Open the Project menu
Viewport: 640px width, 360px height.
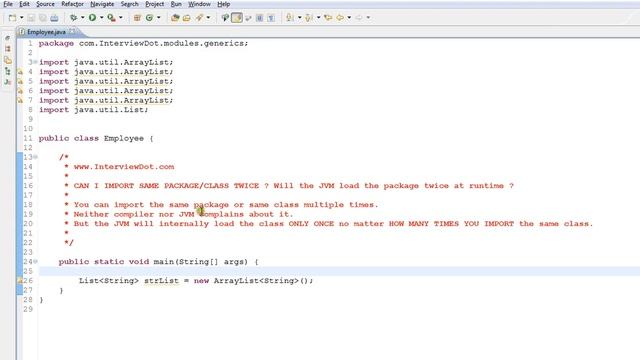[x=154, y=4]
